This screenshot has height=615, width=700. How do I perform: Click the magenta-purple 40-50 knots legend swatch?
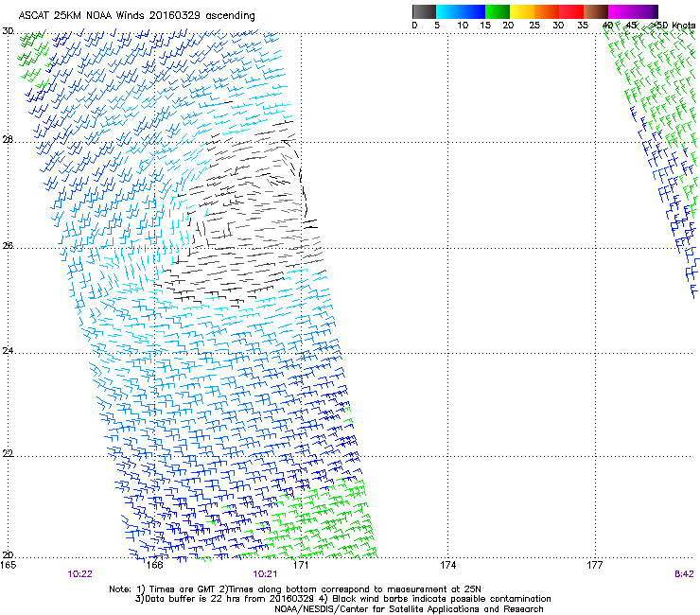click(x=633, y=11)
